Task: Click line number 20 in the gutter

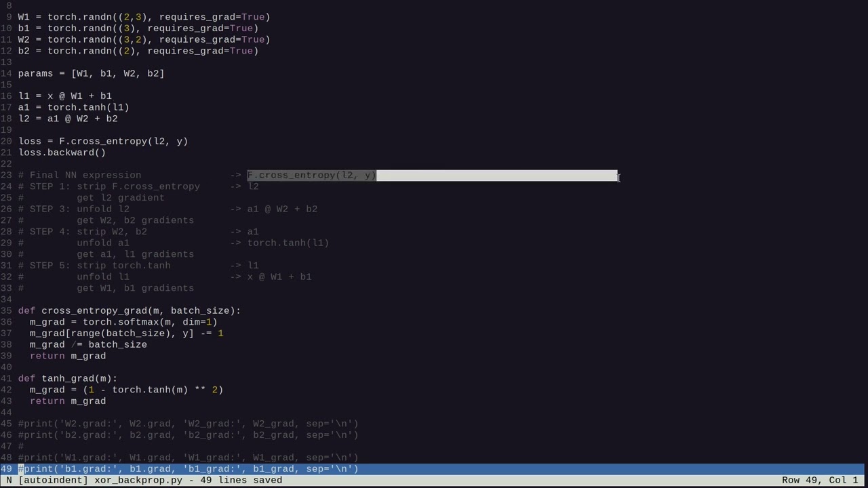Action: pos(6,141)
